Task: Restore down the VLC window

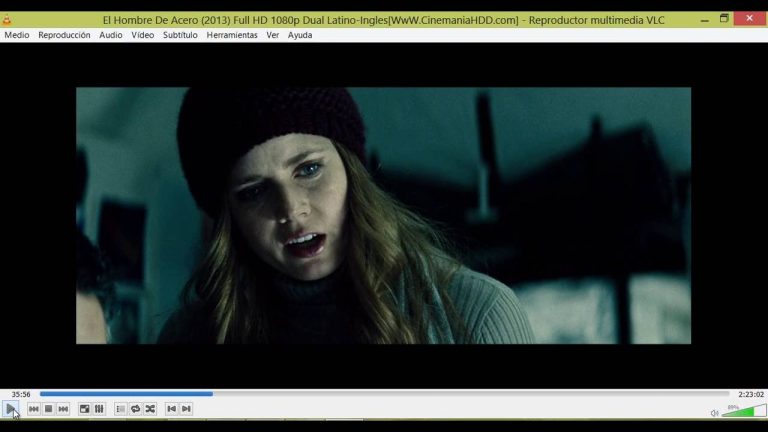Action: click(x=724, y=19)
